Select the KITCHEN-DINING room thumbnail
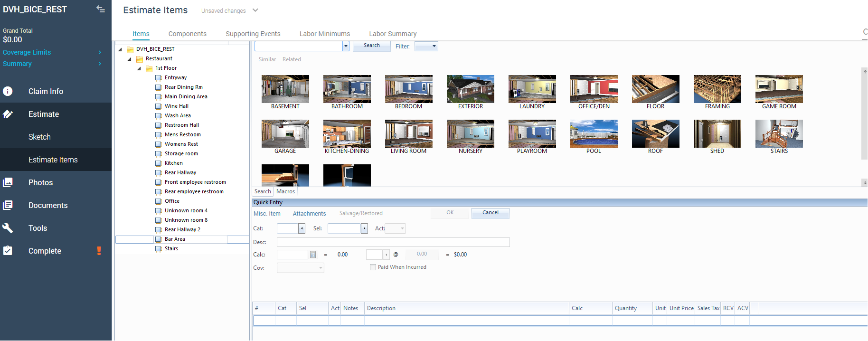The image size is (868, 341). [x=347, y=137]
